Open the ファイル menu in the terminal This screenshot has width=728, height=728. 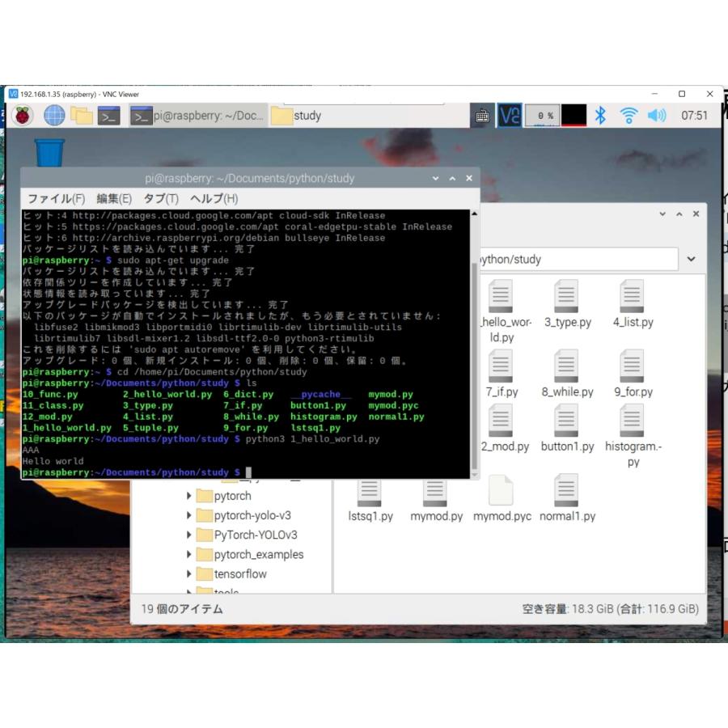[x=51, y=197]
